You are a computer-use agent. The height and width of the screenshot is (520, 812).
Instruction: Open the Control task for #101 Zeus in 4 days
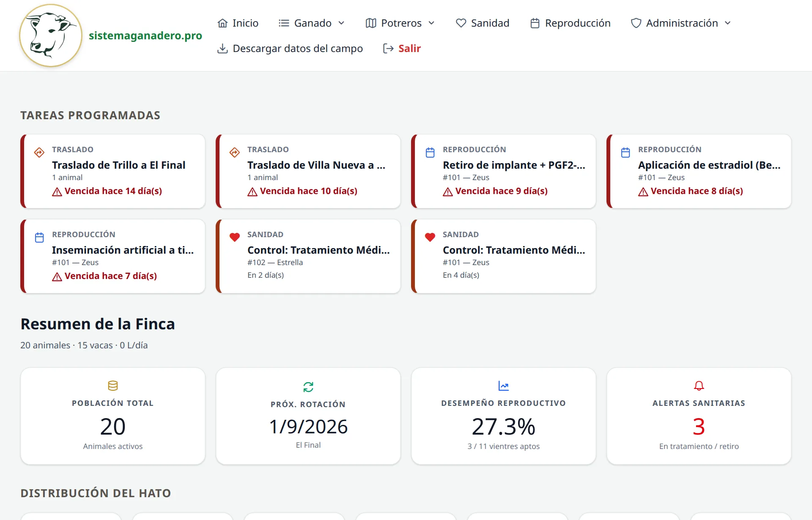(x=504, y=256)
